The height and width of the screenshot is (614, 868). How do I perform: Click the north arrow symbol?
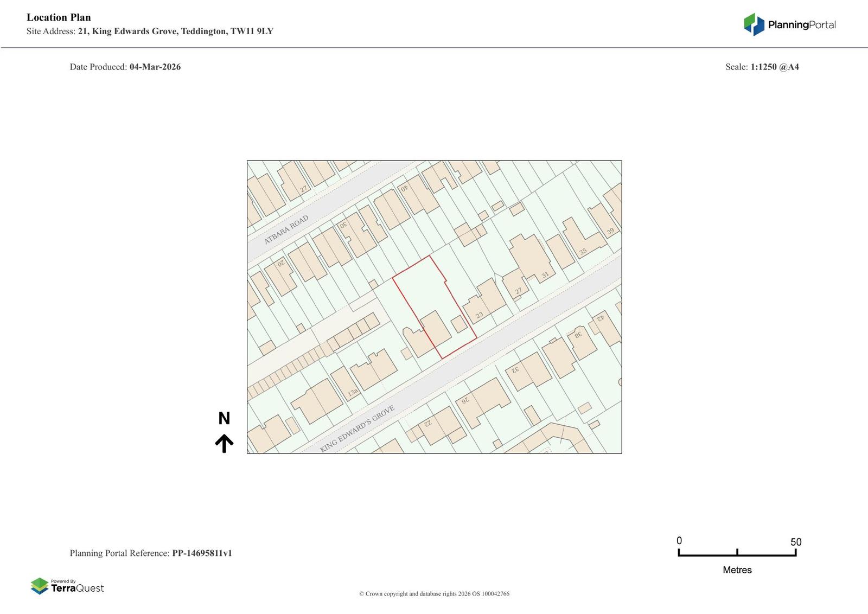(224, 443)
